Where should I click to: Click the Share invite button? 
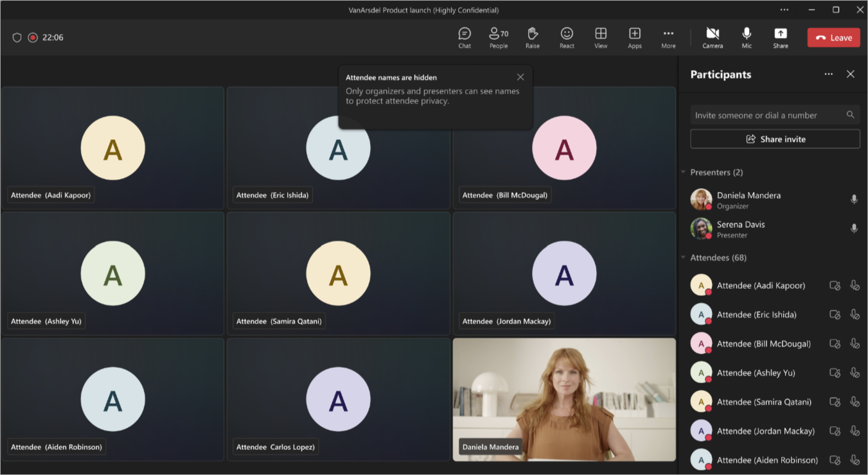pos(775,139)
